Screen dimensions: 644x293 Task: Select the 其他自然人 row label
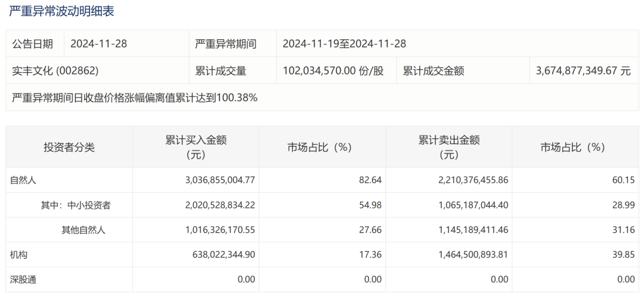pyautogui.click(x=83, y=230)
